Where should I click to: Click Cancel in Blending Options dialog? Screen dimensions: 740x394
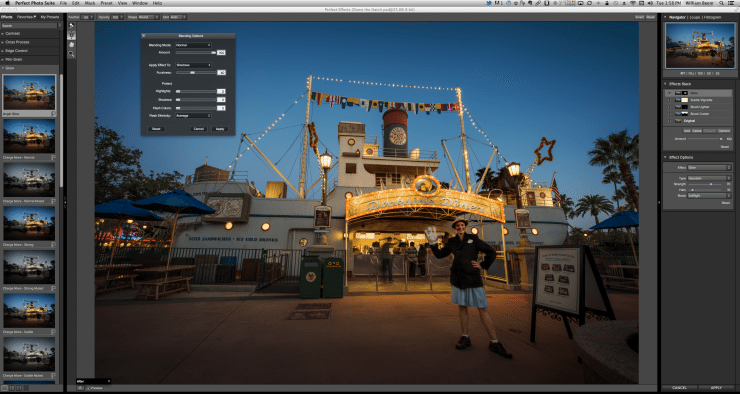click(199, 129)
